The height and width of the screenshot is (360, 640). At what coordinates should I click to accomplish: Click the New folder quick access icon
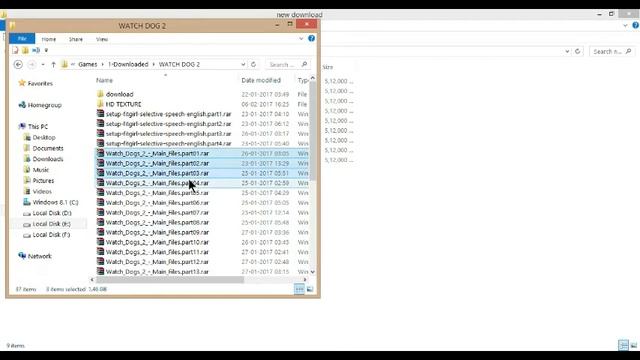point(25,50)
